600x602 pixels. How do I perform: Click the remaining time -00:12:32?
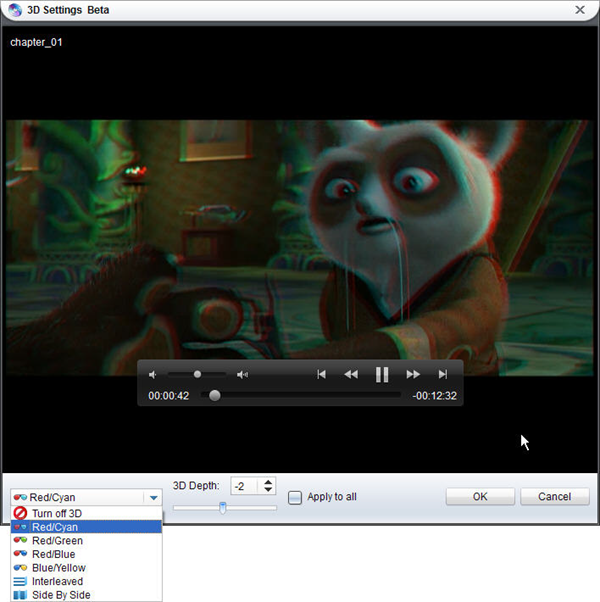435,396
